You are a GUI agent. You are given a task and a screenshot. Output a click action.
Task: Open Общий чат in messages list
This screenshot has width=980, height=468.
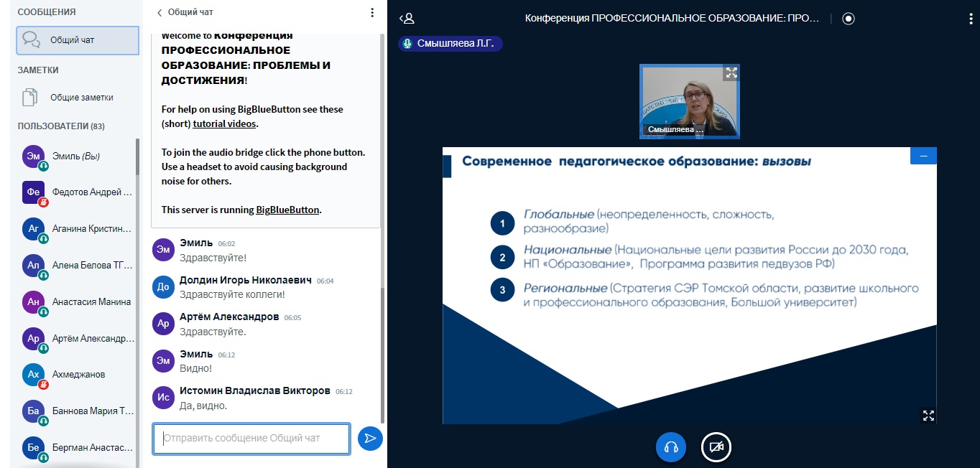(78, 40)
